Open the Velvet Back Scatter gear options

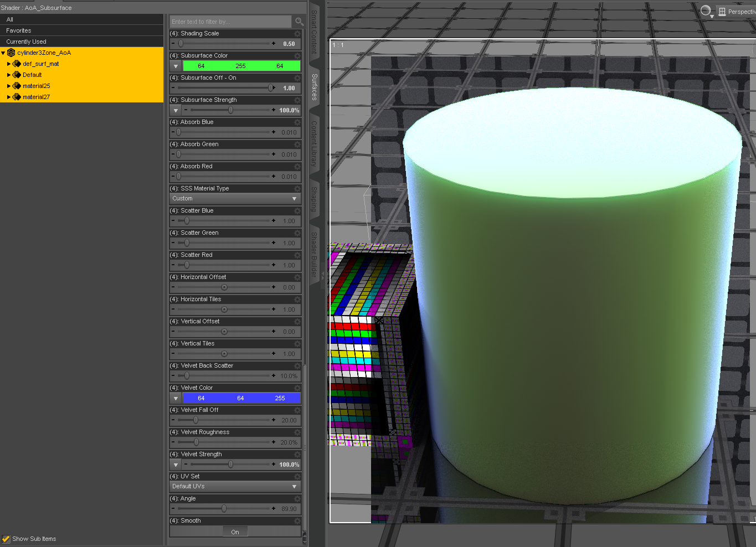[297, 366]
